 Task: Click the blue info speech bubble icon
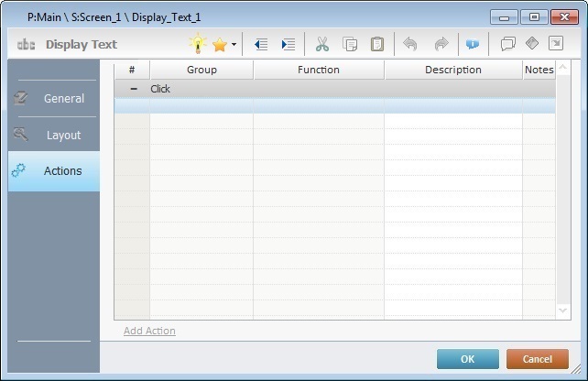473,44
